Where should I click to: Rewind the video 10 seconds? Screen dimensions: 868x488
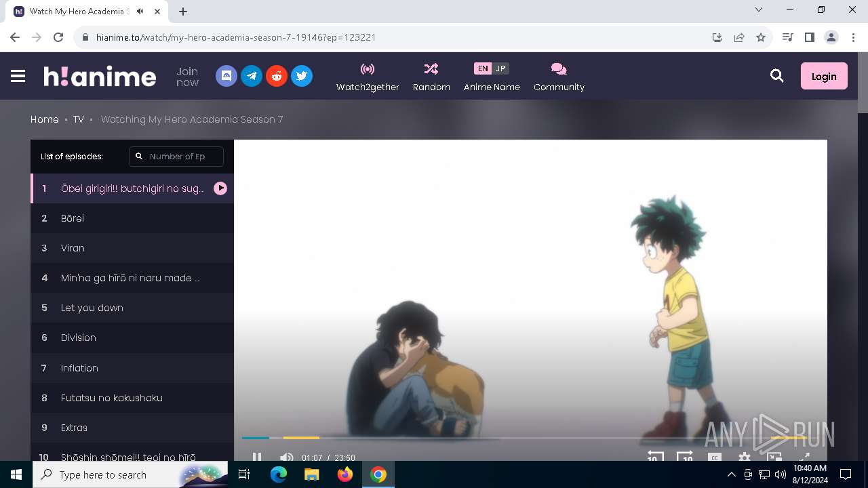654,457
